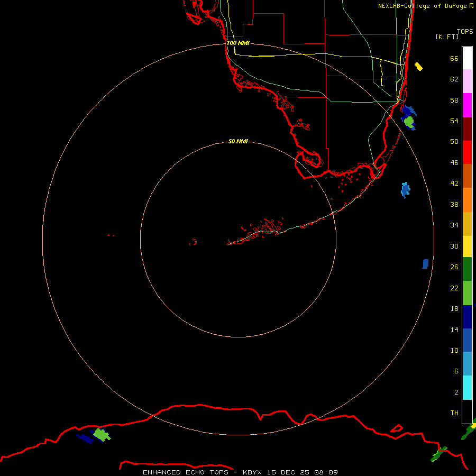
Task: Click the legend value '2'
Action: pyautogui.click(x=456, y=392)
